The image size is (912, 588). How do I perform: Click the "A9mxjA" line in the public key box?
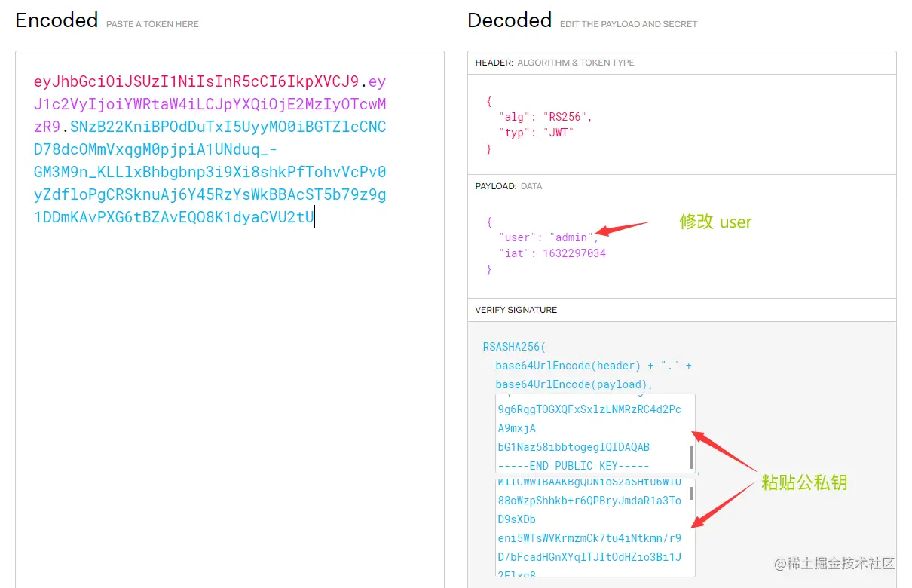click(x=517, y=429)
